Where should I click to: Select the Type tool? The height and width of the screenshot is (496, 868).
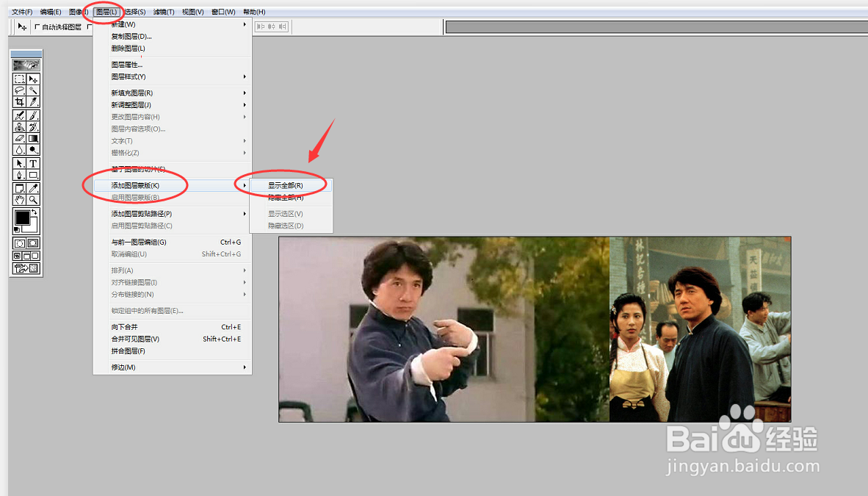pyautogui.click(x=33, y=163)
